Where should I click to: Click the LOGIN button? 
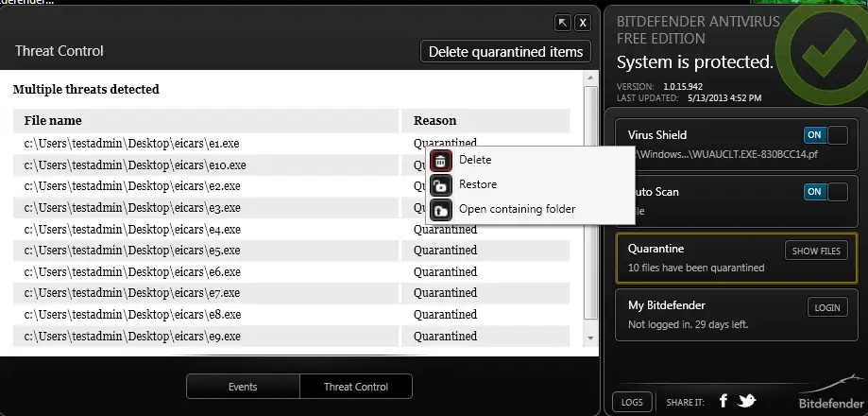pos(827,307)
